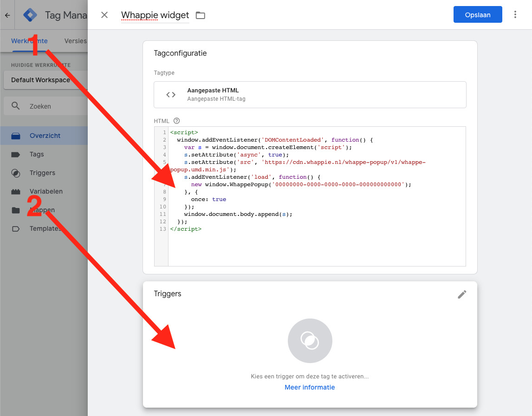Click the folder icon beside tag name
The height and width of the screenshot is (416, 532).
201,15
